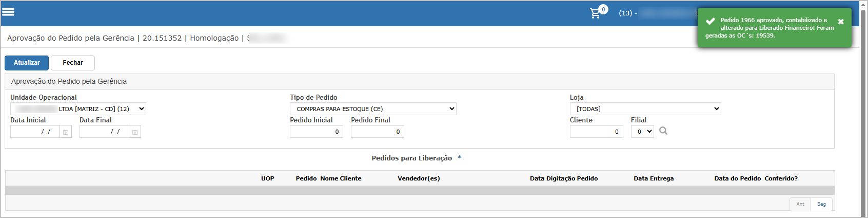The image size is (868, 218).
Task: Open the Tipo de Pedido dropdown
Action: click(x=373, y=109)
